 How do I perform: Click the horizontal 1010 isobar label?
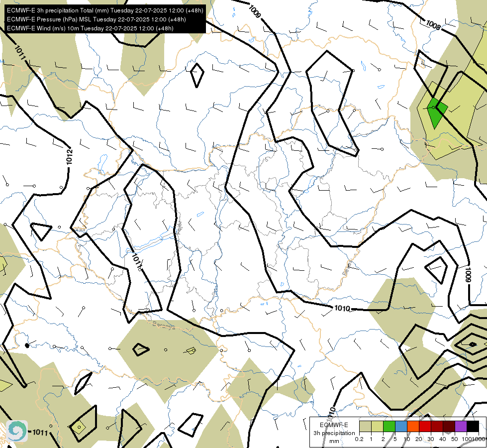point(342,308)
